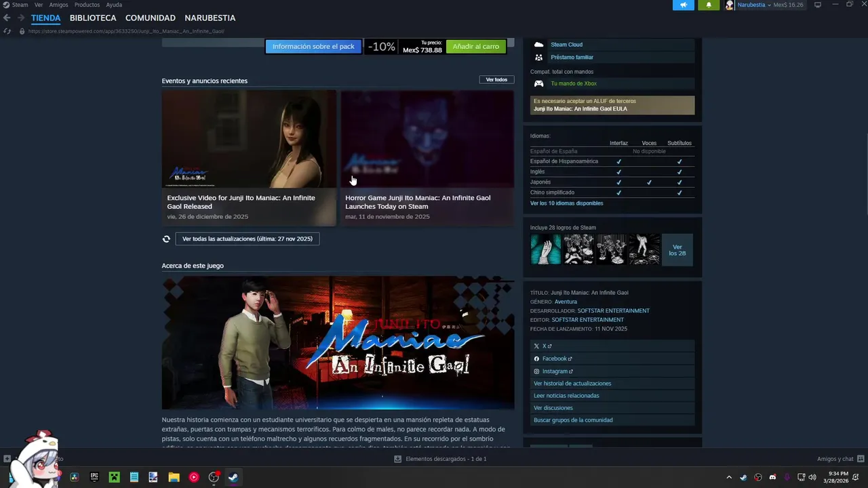The image size is (868, 488).
Task: Click the Aventura genre link
Action: [x=566, y=302]
